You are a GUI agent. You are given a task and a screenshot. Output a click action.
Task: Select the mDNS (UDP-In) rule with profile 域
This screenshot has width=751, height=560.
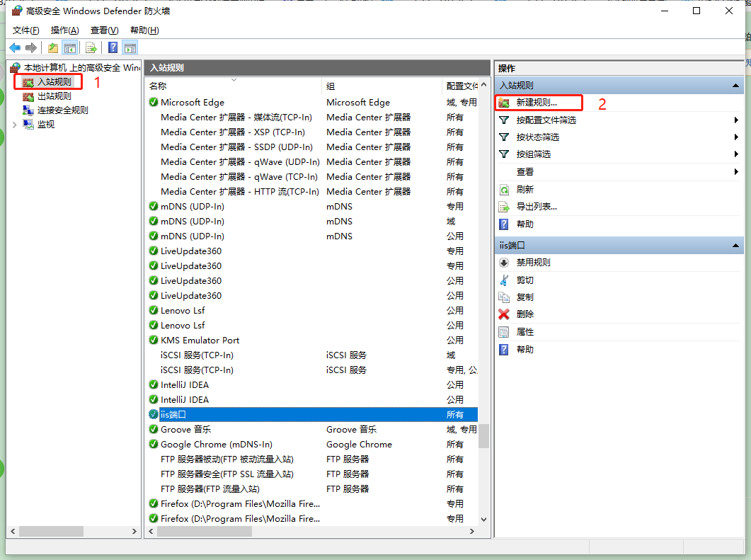pyautogui.click(x=312, y=222)
